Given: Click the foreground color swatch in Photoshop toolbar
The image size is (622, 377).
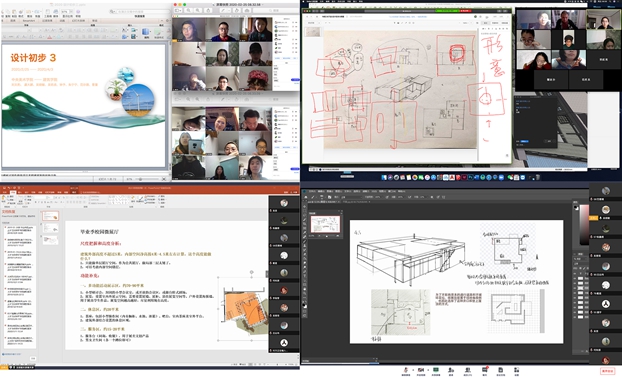Looking at the screenshot, I should [x=304, y=305].
